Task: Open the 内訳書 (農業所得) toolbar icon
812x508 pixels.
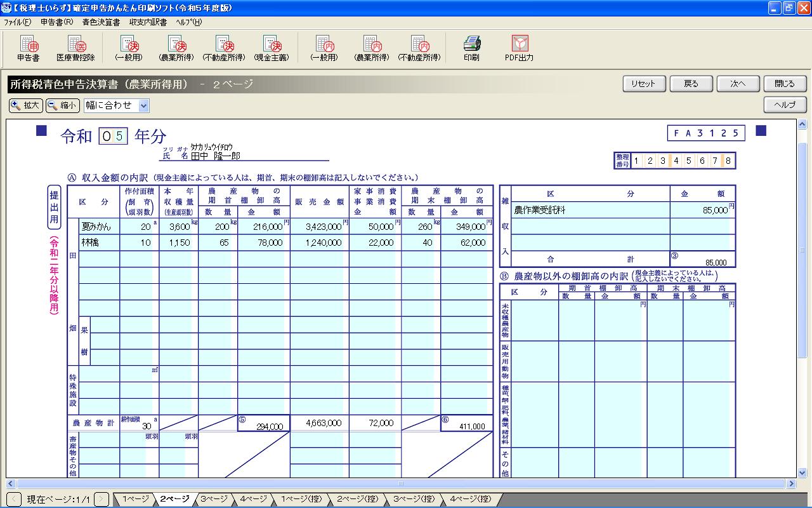Action: tap(371, 48)
